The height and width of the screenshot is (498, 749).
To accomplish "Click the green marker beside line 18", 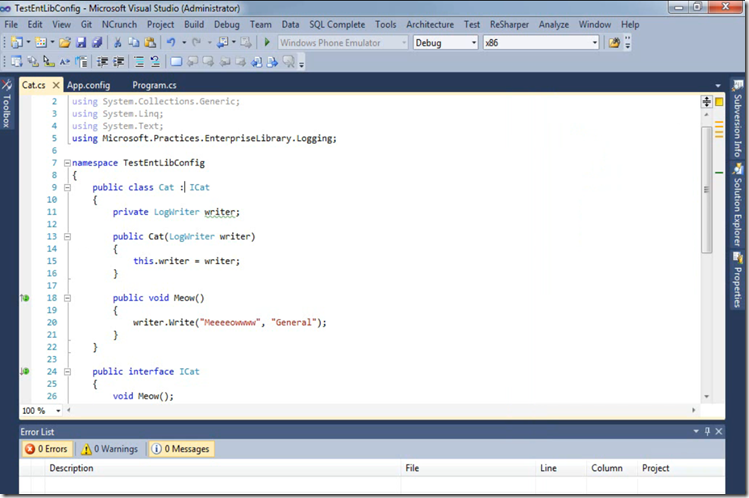I will click(x=25, y=298).
